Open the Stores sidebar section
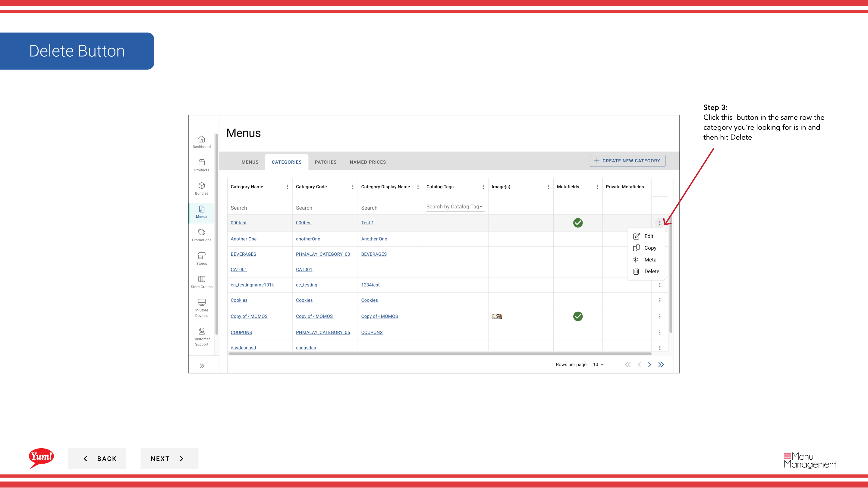 [202, 259]
